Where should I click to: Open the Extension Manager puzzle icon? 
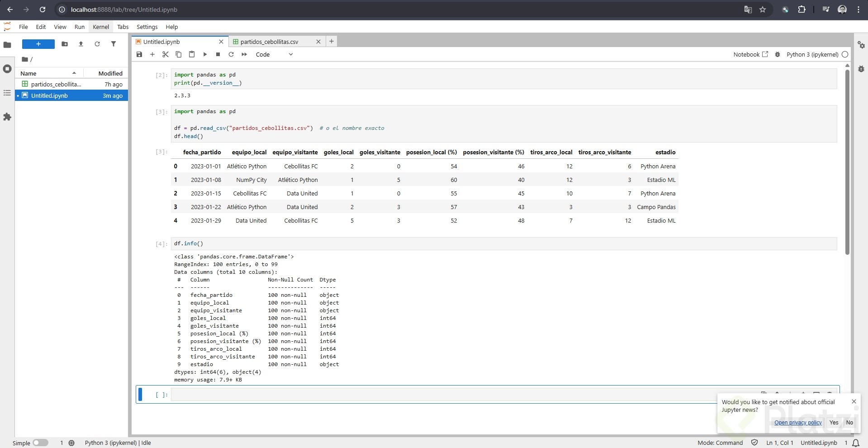[x=7, y=117]
